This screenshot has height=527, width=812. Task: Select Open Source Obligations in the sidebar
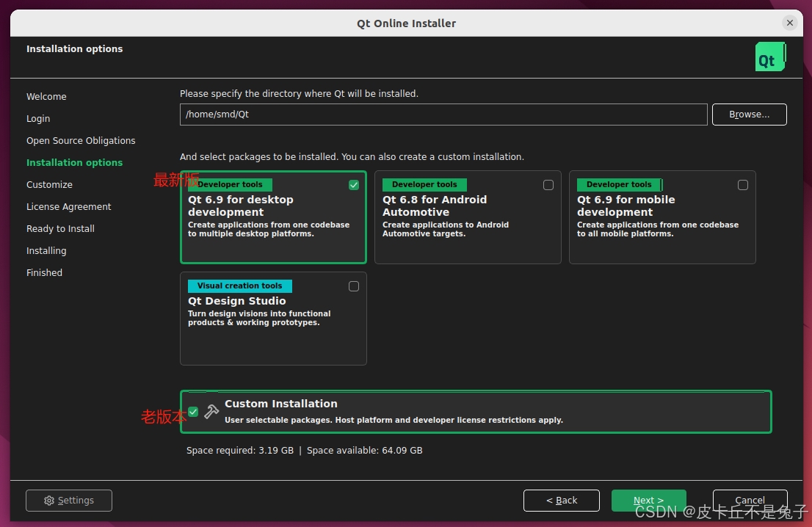(x=81, y=140)
